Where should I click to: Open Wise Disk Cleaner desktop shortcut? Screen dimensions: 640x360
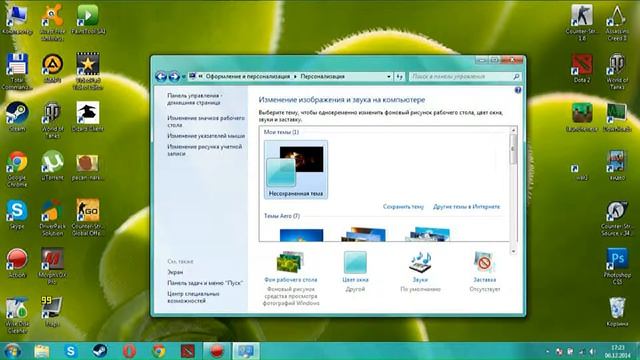[x=17, y=315]
